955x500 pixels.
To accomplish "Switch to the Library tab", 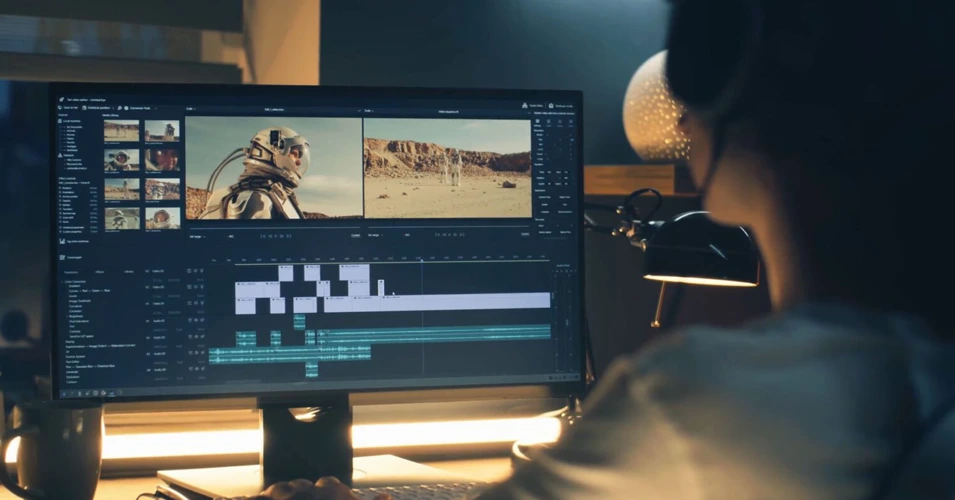I will pyautogui.click(x=129, y=272).
